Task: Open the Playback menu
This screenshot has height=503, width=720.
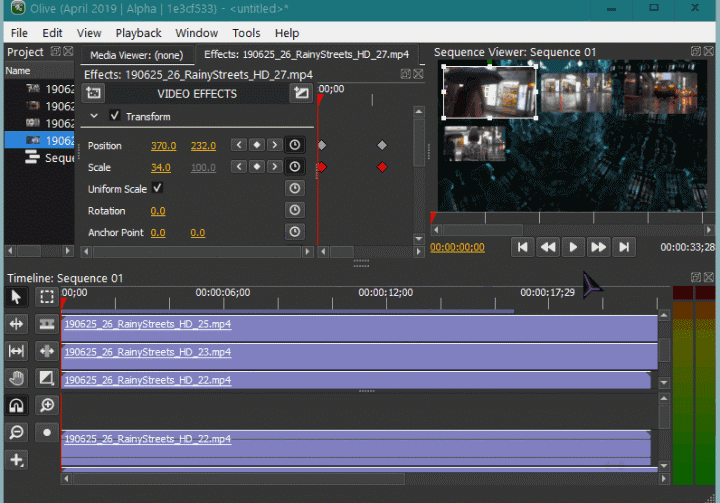Action: click(x=138, y=33)
